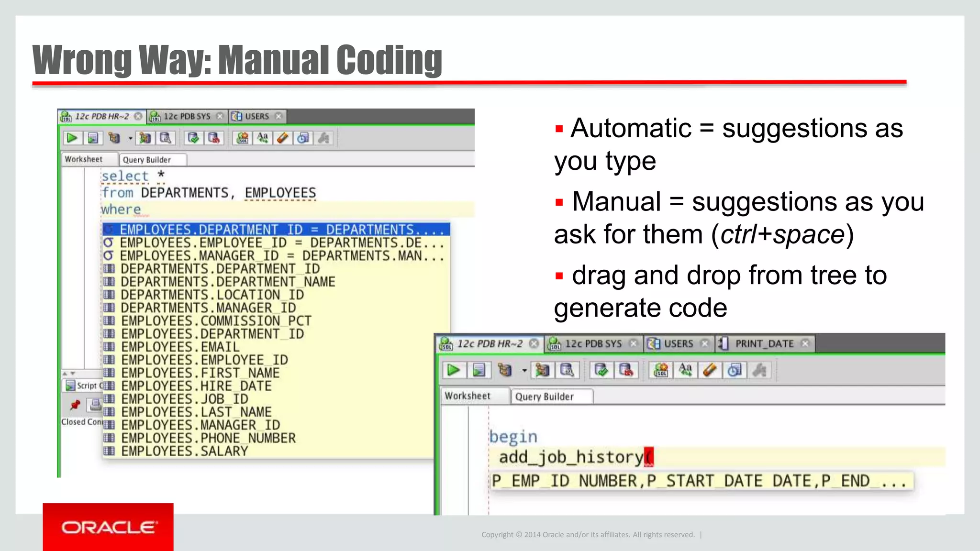Close USERS tab in upper window
This screenshot has height=551, width=980.
pyautogui.click(x=278, y=116)
